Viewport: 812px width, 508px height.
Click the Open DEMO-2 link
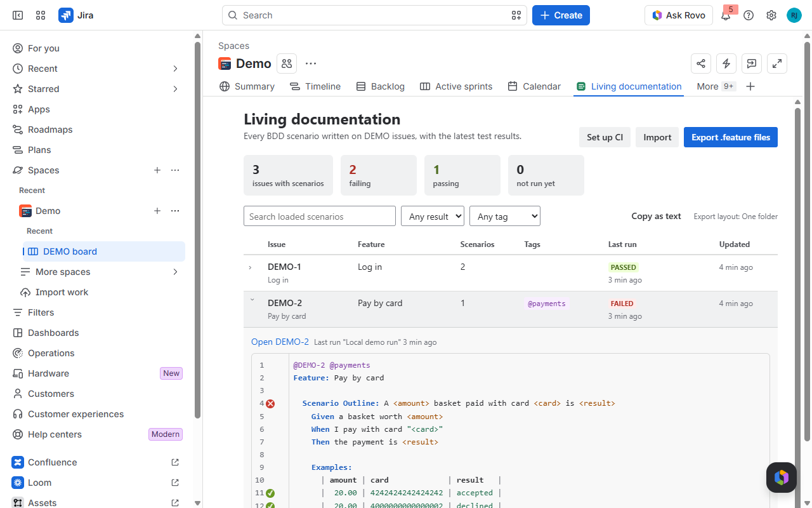280,342
